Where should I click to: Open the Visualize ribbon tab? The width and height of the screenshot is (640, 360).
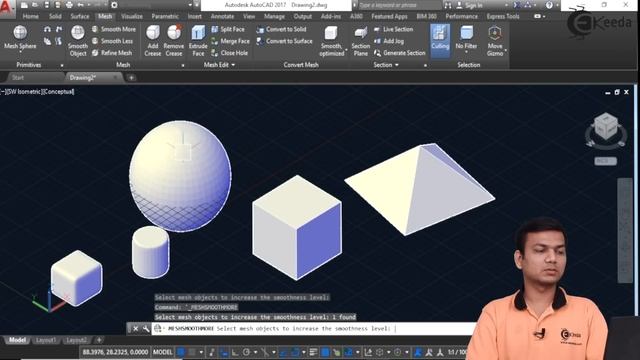pyautogui.click(x=132, y=16)
